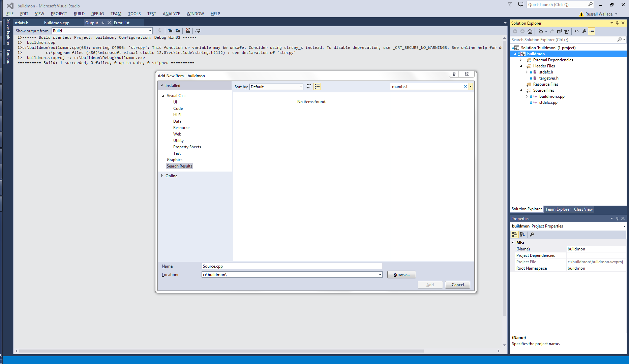Screen dimensions: 629x364
Task: Open the BUILD menu
Action: coord(79,14)
